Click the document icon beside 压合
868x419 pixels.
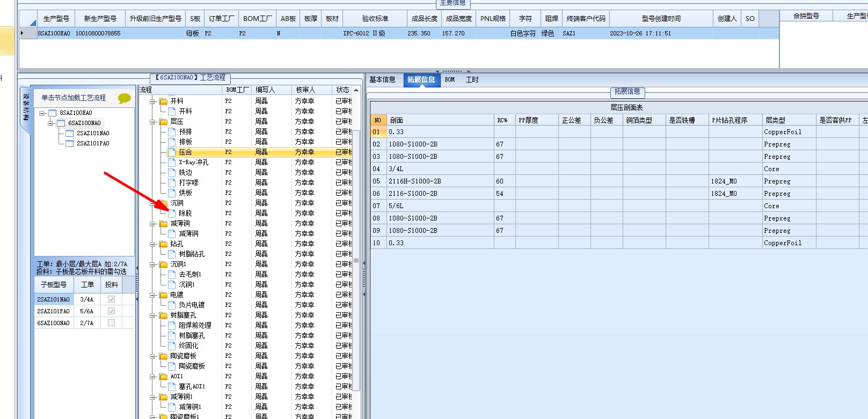[x=172, y=152]
